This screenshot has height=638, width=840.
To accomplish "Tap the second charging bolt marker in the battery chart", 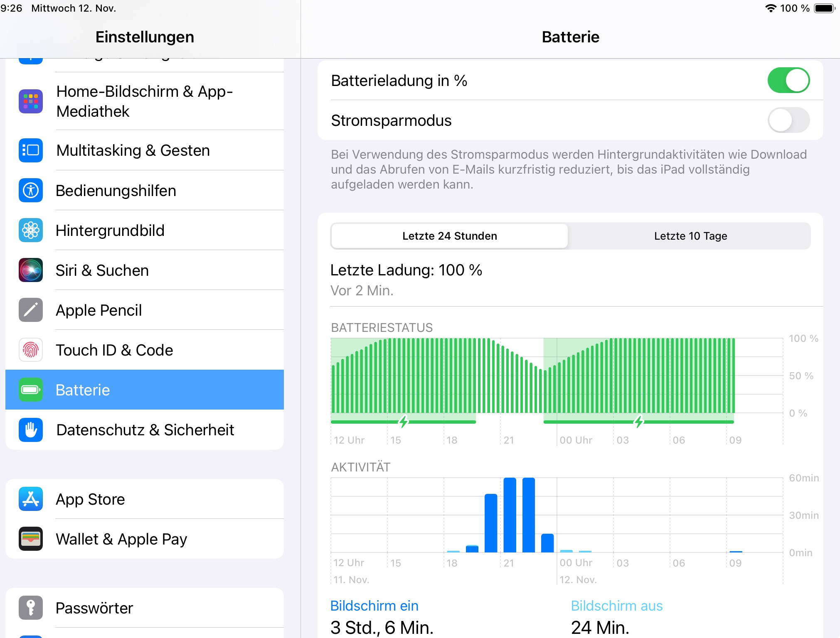I will [639, 422].
